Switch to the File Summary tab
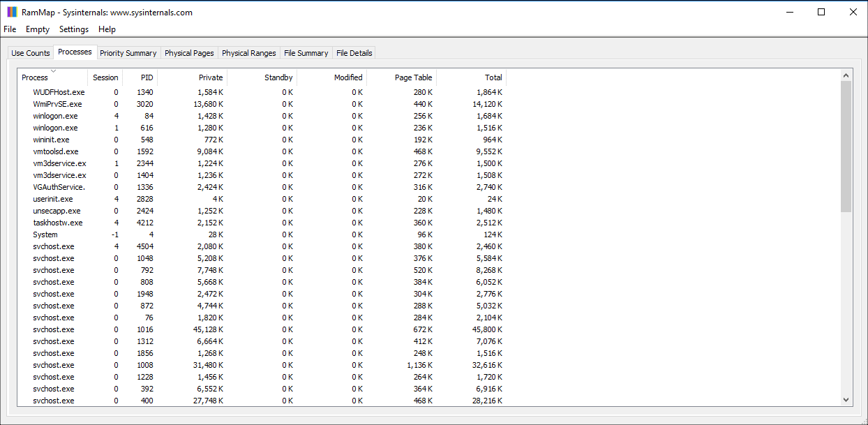This screenshot has width=868, height=425. pos(306,52)
